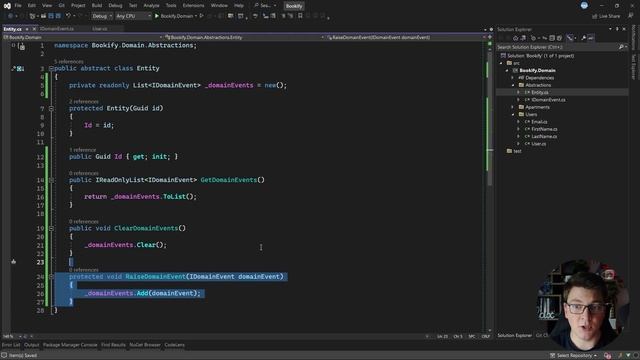Viewport: 640px width, 360px height.
Task: Collapse GetDomainEvents outline at line 14
Action: [51, 180]
